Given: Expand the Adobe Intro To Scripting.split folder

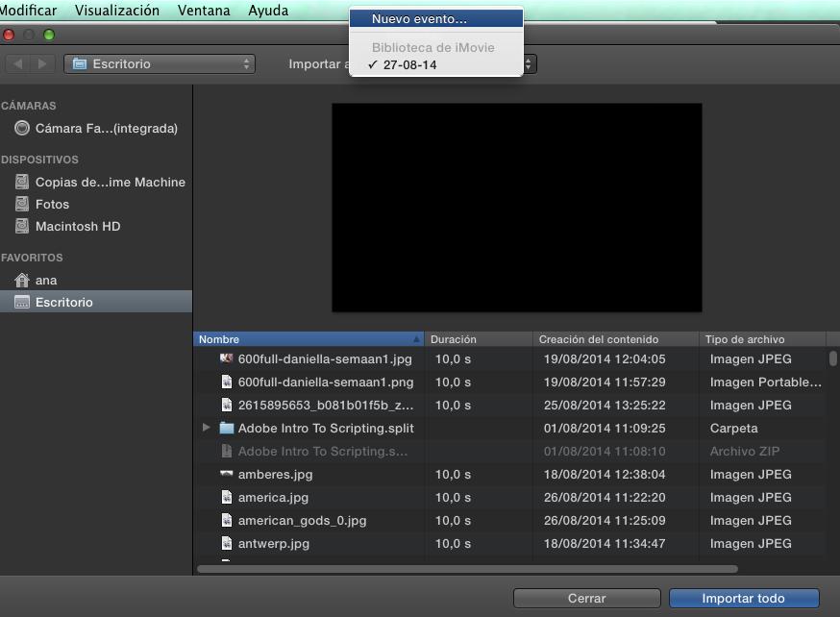Looking at the screenshot, I should [x=206, y=428].
